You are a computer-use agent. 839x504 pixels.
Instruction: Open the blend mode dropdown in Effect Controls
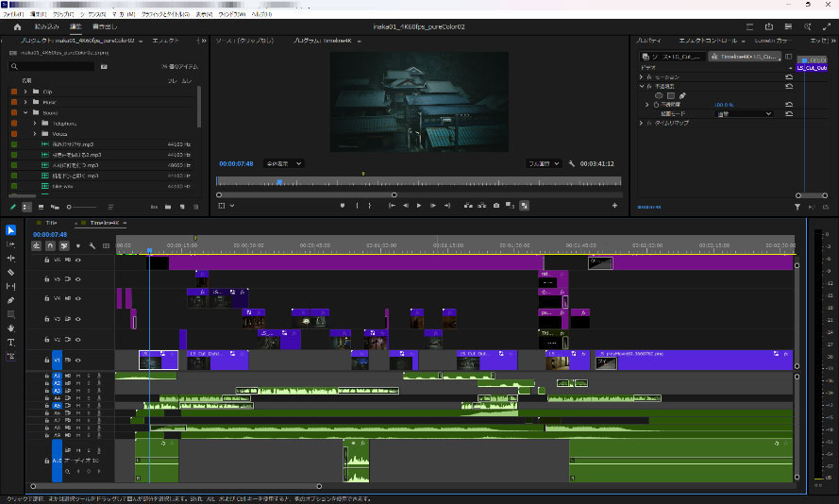pos(744,113)
